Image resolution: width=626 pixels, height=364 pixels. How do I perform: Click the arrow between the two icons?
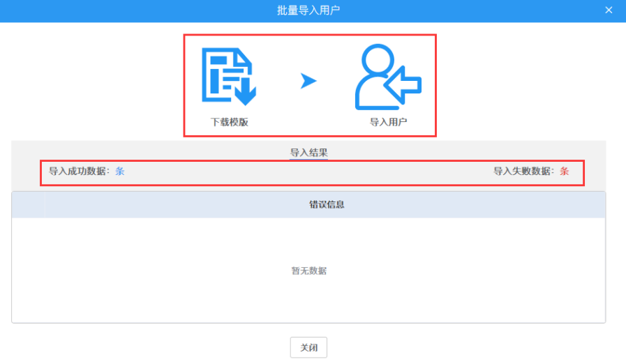(x=308, y=81)
